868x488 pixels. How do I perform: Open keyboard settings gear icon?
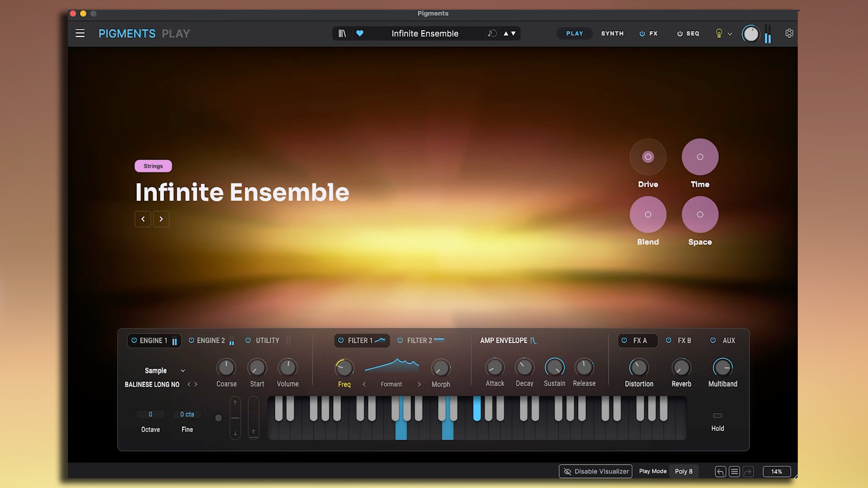[218, 418]
